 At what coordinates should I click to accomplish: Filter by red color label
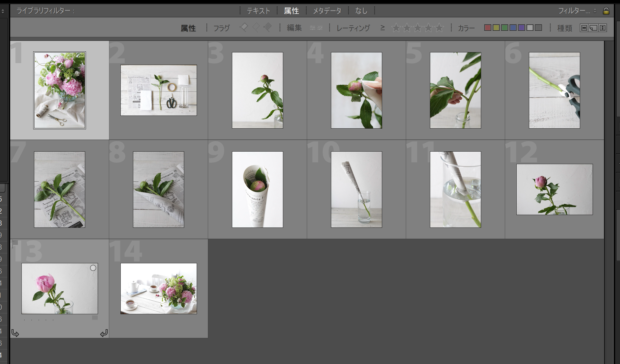[488, 28]
